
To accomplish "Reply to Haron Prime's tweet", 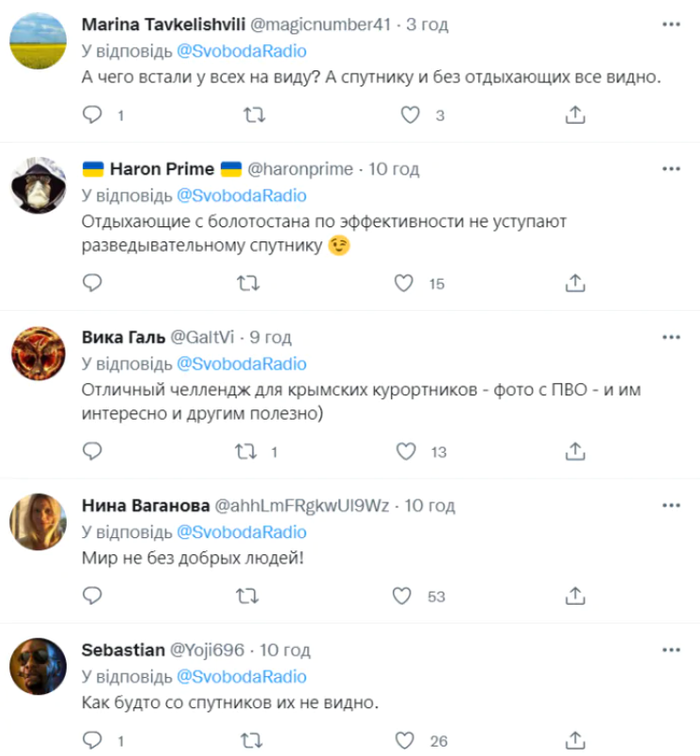I will (x=91, y=283).
